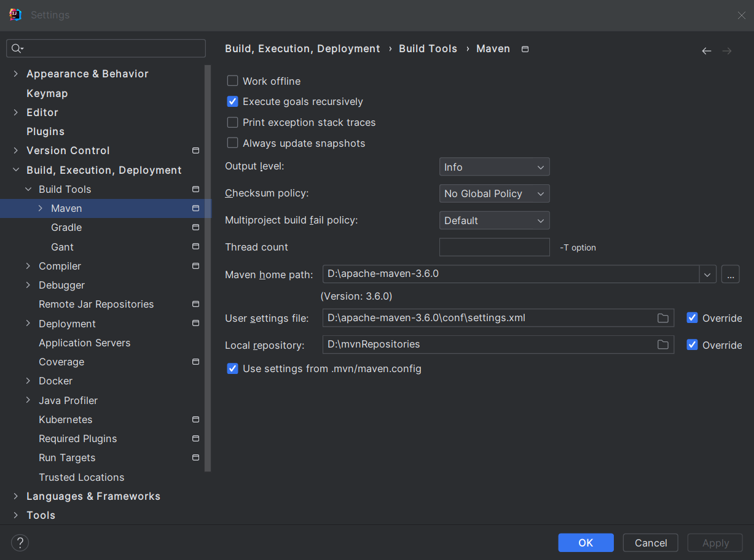Click project-level icon on Build Tools row
This screenshot has width=754, height=560.
195,189
